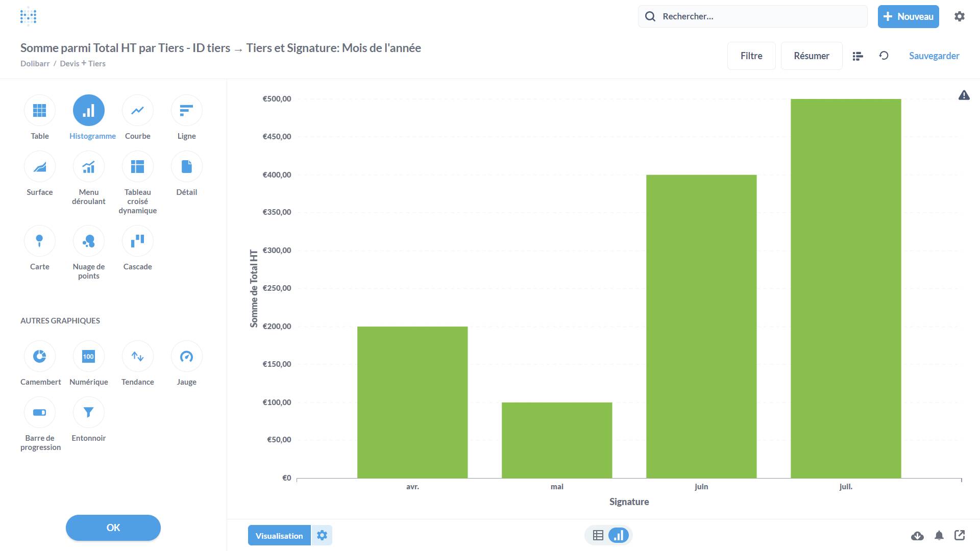Choose the Numérique number visualization
This screenshot has width=980, height=551.
[x=89, y=356]
